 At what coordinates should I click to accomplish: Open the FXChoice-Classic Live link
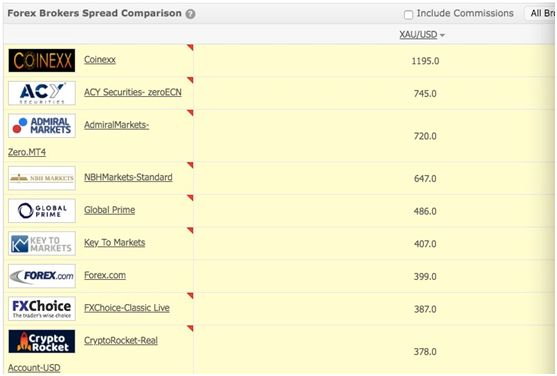[x=127, y=308]
